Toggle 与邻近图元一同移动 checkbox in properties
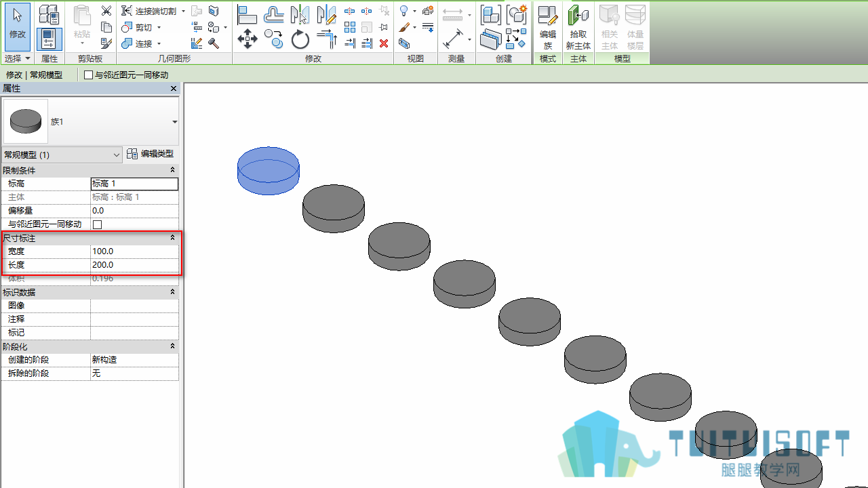Viewport: 868px width, 488px height. (97, 224)
